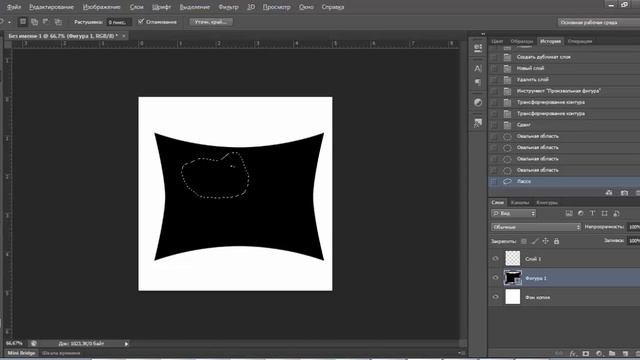Select the Intersect with selection mode icon
The width and height of the screenshot is (640, 360).
58,22
